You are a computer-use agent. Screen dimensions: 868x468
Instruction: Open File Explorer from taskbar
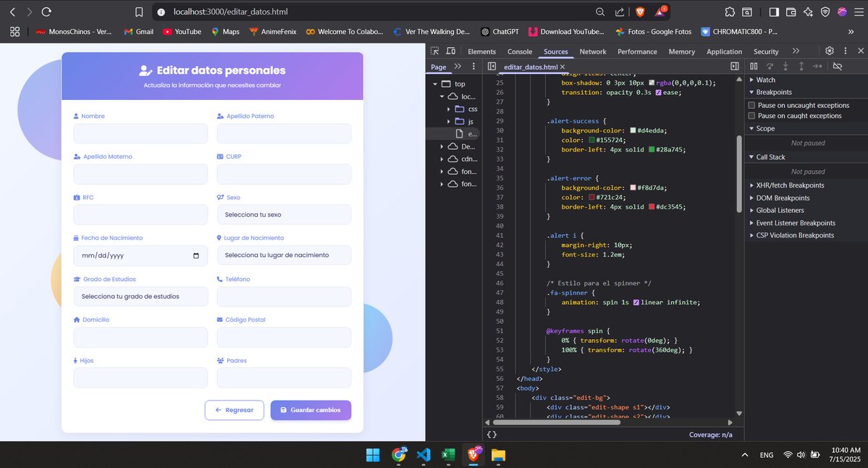[x=498, y=455]
